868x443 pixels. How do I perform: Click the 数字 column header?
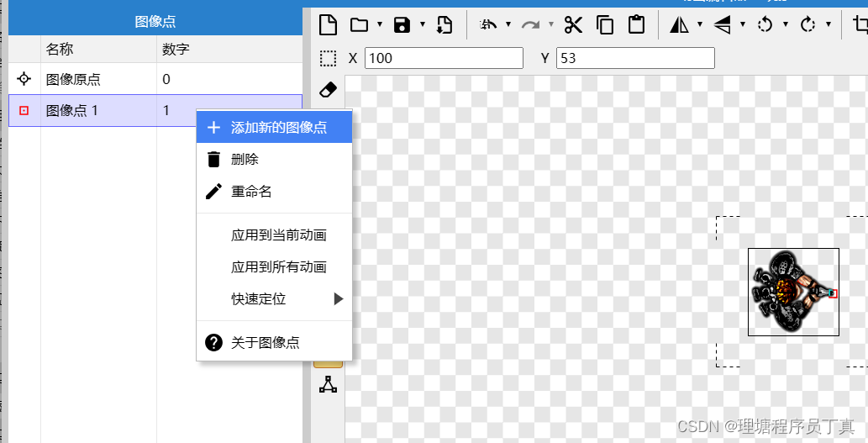coord(229,50)
